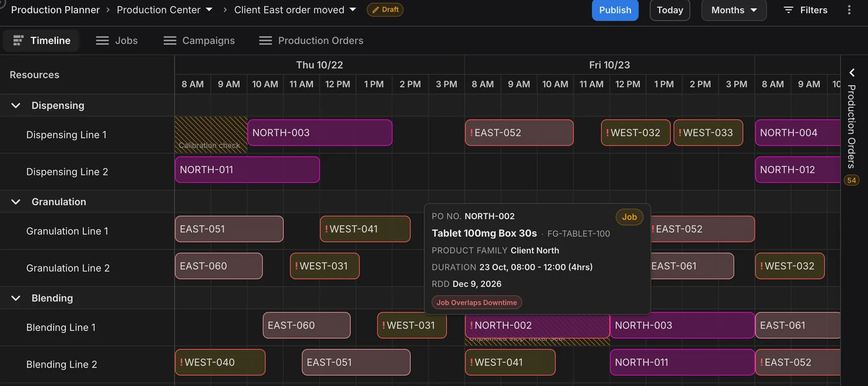868x386 pixels.
Task: Open the vertical three-dot more options menu
Action: point(849,10)
